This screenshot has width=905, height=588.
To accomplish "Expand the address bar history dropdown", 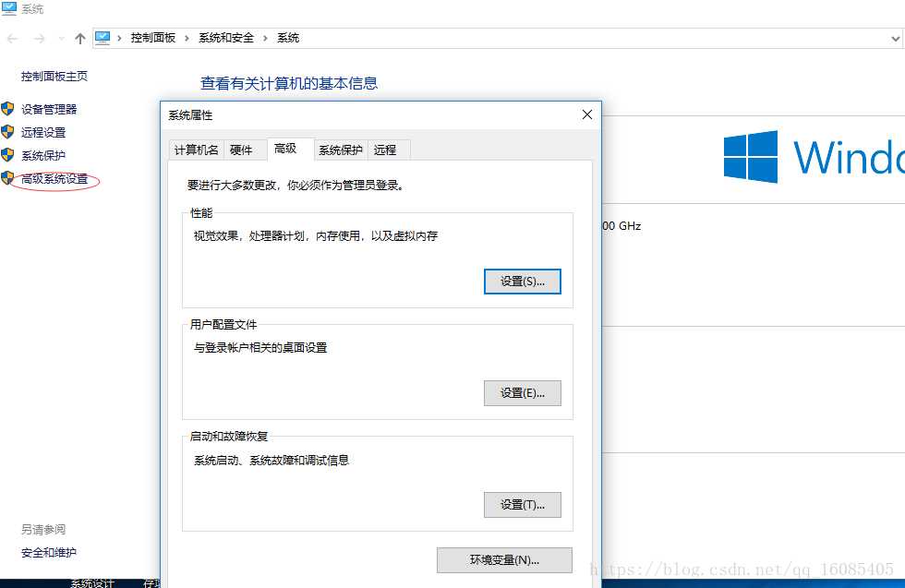I will 895,39.
